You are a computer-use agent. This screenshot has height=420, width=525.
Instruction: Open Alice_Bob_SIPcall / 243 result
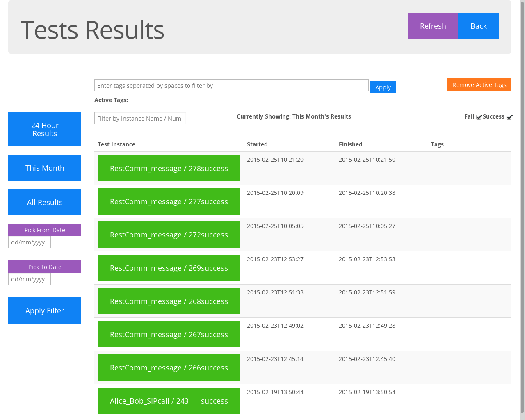(169, 401)
